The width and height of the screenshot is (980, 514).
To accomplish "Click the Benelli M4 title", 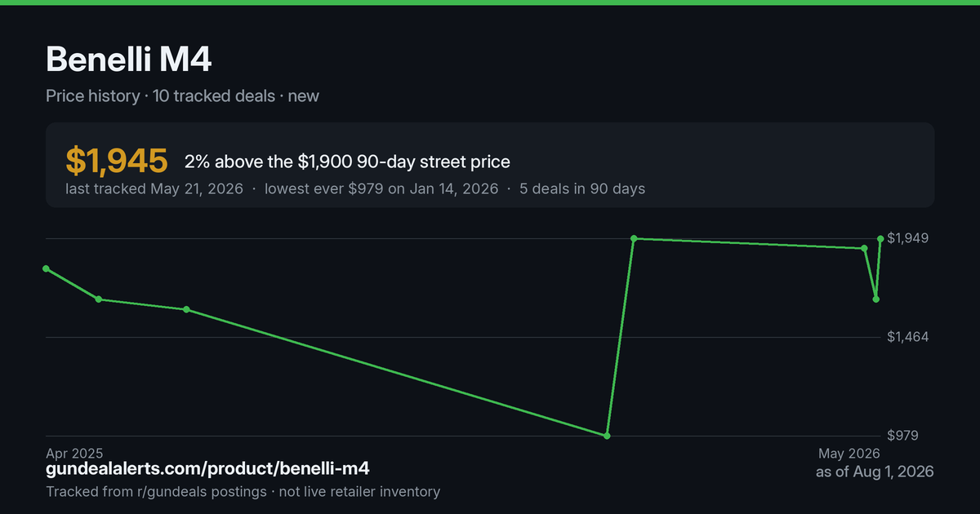I will (x=130, y=60).
